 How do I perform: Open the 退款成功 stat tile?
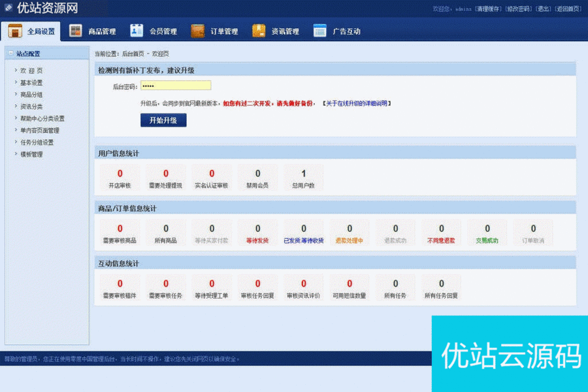(396, 233)
